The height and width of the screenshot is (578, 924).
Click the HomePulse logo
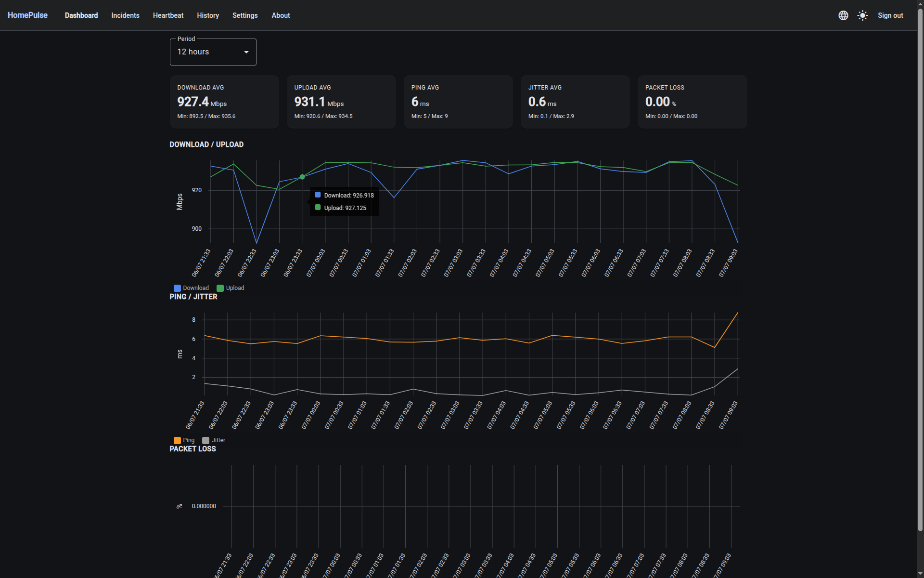(x=27, y=15)
